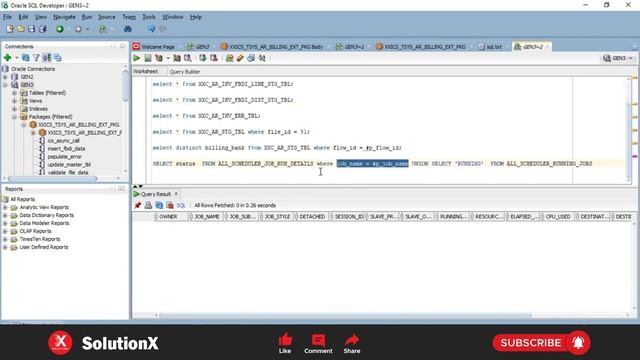This screenshot has width=640, height=360.
Task: Click the DETACHED column header
Action: tap(312, 216)
